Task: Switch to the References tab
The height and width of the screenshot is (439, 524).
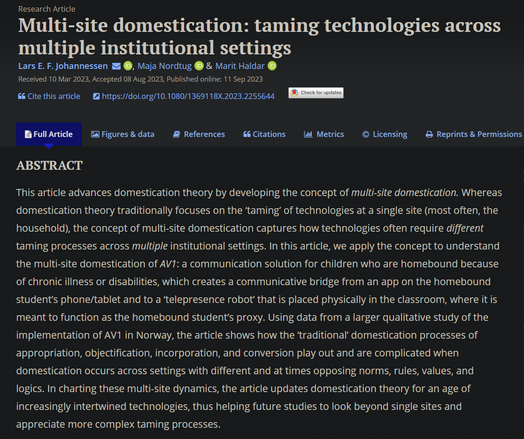Action: click(x=199, y=134)
